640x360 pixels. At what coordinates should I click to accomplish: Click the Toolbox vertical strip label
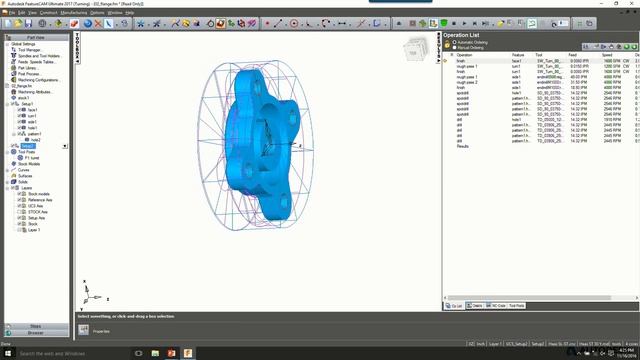tap(78, 48)
